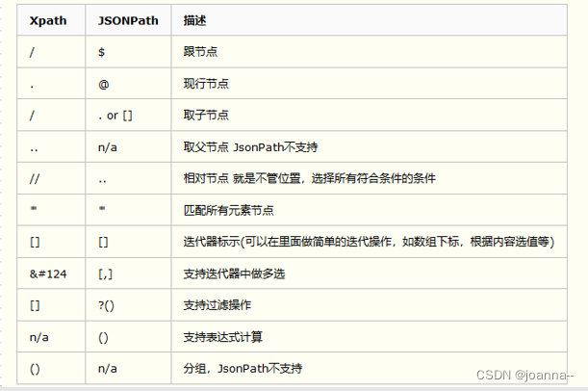Click the JSONPath '..' cell in the 相对节点 row
This screenshot has height=391, width=588.
pyautogui.click(x=128, y=178)
